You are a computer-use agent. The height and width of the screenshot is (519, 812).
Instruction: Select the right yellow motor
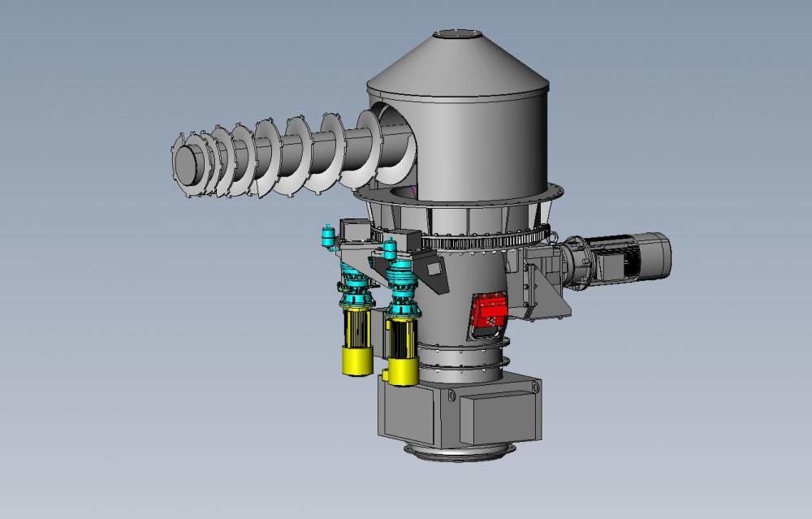pyautogui.click(x=403, y=349)
